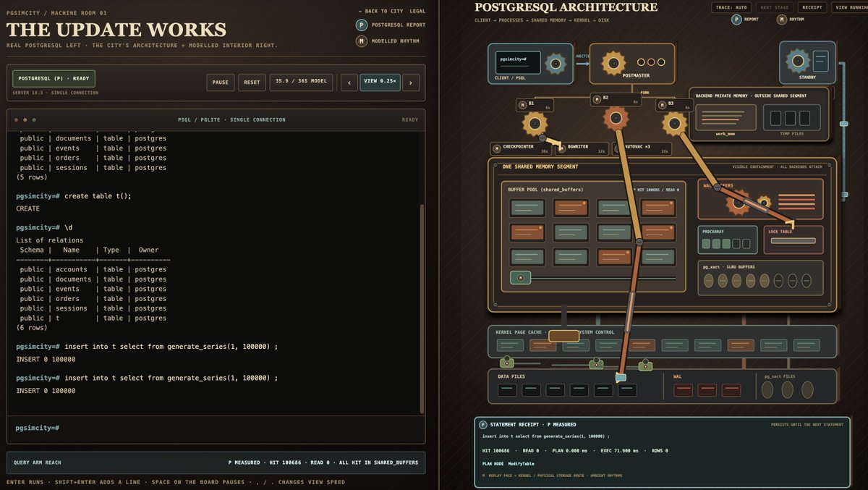
Task: Toggle the Trace: Auto button
Action: [730, 7]
